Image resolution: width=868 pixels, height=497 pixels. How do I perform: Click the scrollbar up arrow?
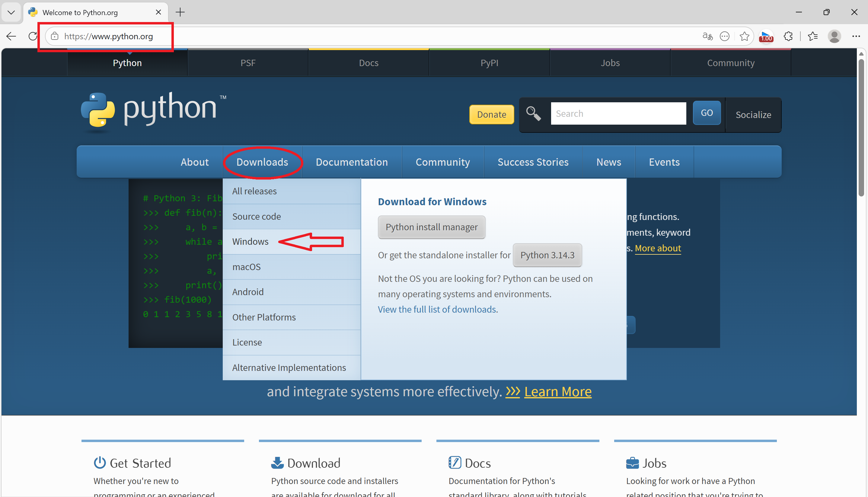pos(861,54)
